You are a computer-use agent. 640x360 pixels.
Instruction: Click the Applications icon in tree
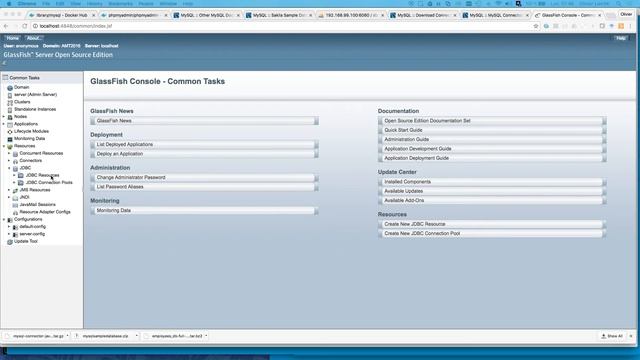10,124
